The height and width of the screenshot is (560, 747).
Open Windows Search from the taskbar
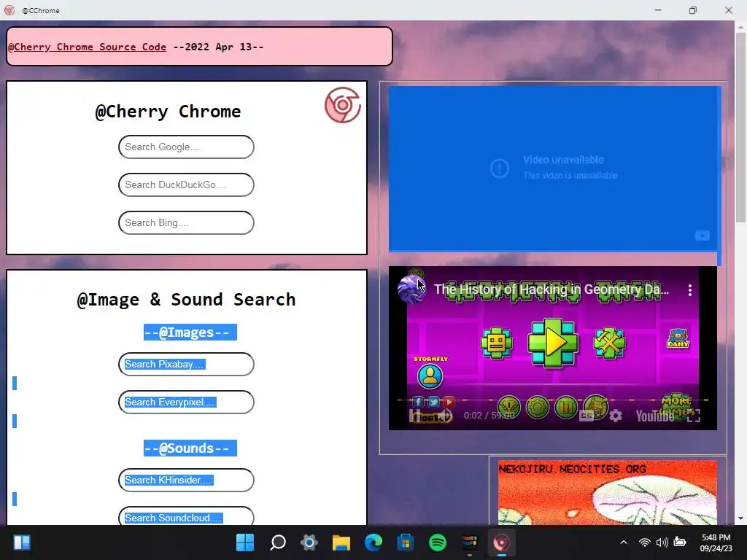(x=278, y=542)
